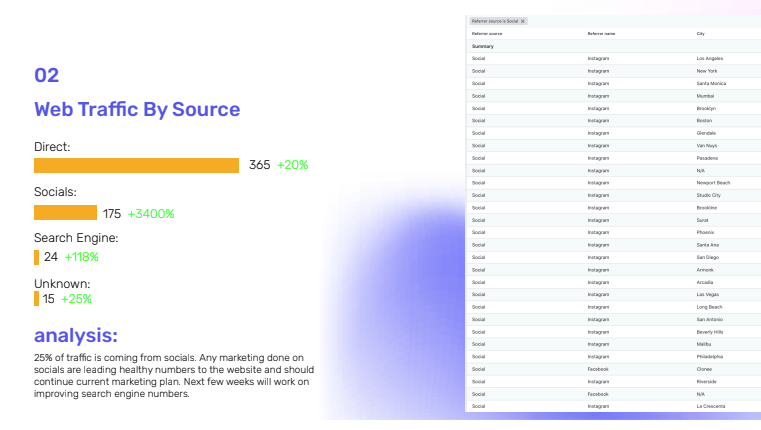Click the orange Direct traffic bar
The image size is (761, 430).
(136, 165)
